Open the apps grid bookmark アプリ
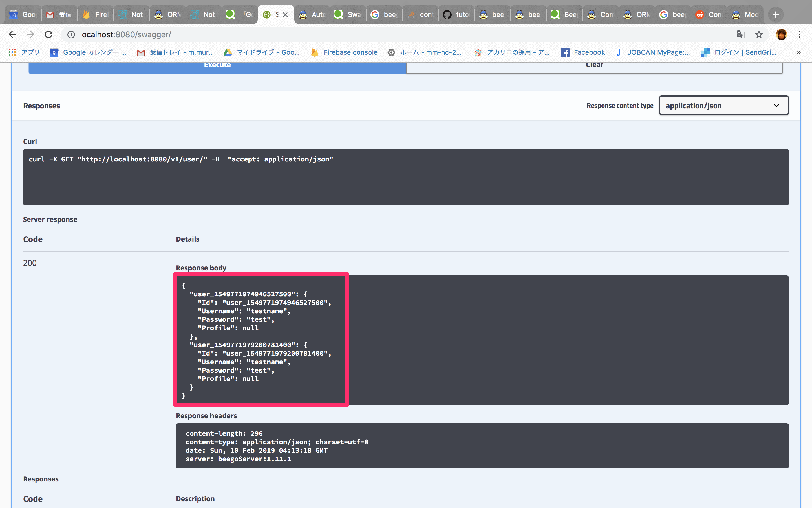The image size is (812, 508). point(24,52)
